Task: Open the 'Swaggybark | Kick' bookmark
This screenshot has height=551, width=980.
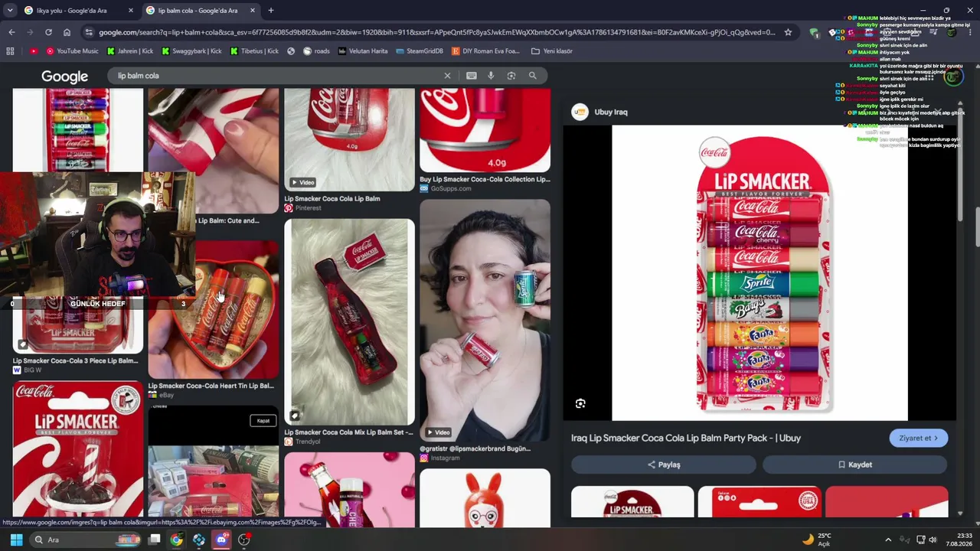Action: click(191, 51)
